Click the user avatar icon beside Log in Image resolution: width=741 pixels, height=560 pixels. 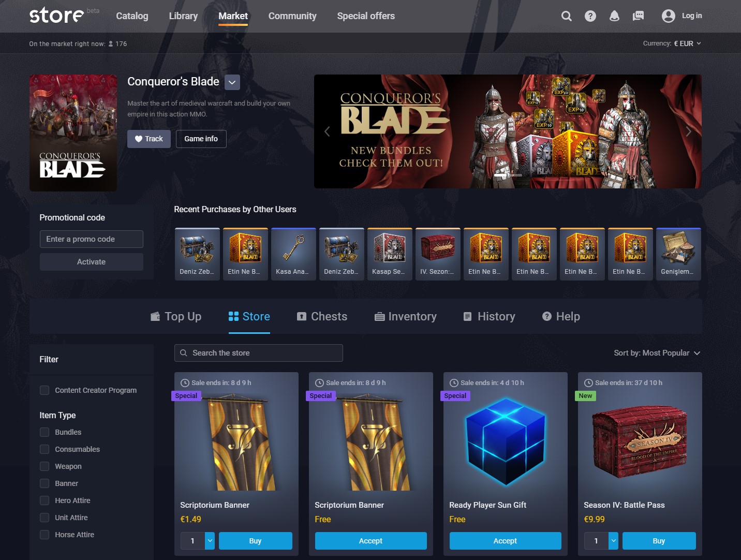(x=669, y=16)
